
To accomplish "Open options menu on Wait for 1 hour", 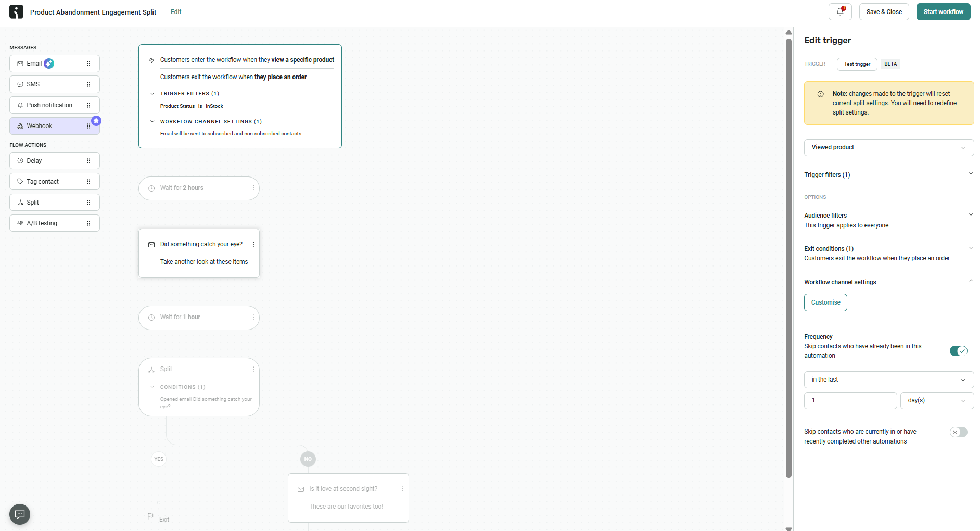I will (x=254, y=317).
